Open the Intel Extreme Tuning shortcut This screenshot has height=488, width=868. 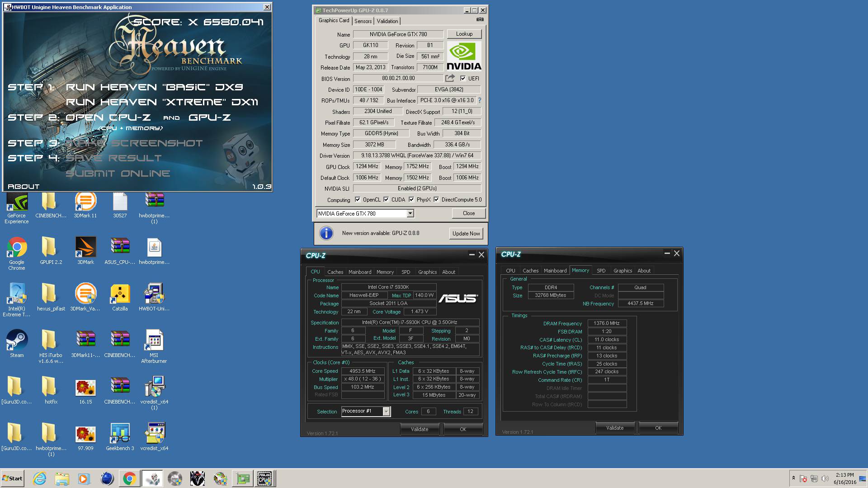click(x=17, y=300)
